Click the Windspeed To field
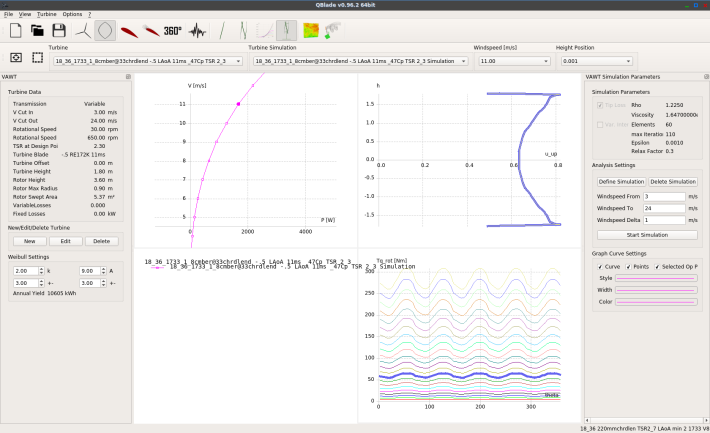This screenshot has width=710, height=433. (664, 208)
